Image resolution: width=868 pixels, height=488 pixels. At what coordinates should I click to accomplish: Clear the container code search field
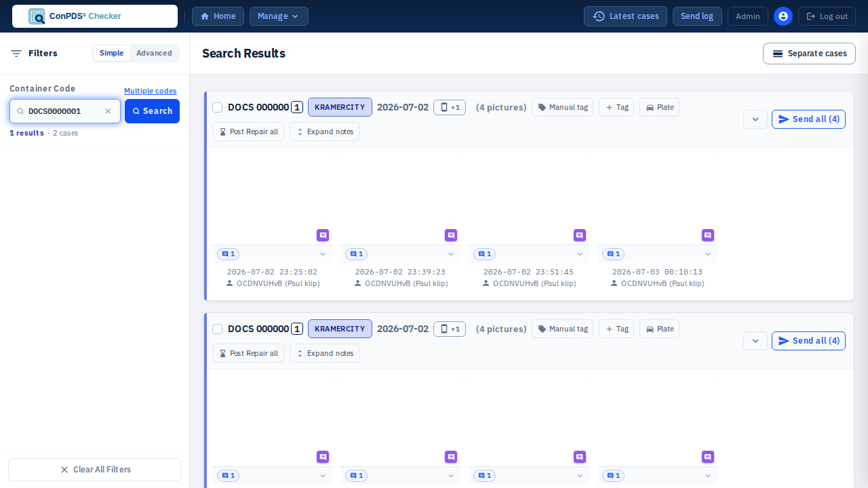point(108,111)
